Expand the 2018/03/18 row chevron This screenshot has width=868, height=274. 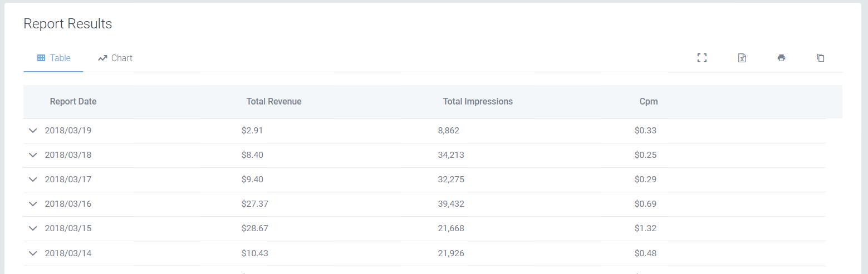coord(33,155)
